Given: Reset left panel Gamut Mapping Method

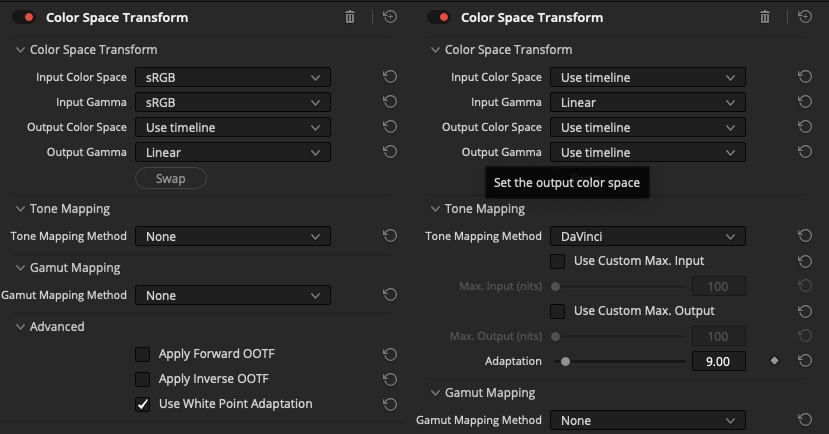Looking at the screenshot, I should (390, 294).
